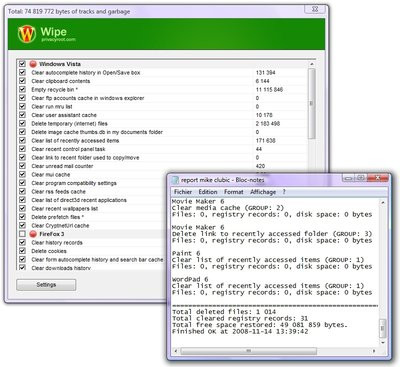
Task: Toggle Clear list of recently accessed items
Action: 22,140
